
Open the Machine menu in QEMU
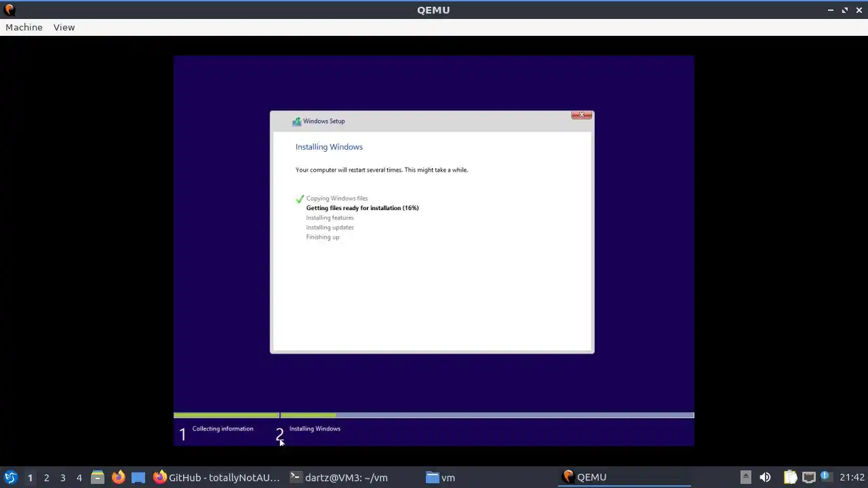(24, 27)
